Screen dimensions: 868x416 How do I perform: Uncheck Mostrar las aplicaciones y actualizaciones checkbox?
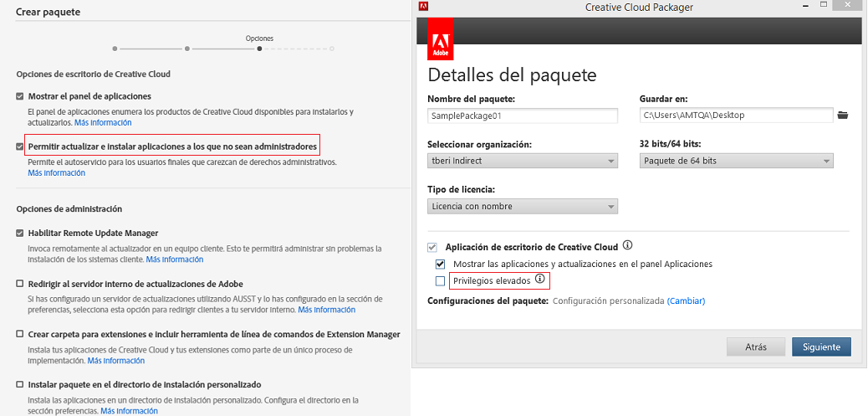(441, 264)
